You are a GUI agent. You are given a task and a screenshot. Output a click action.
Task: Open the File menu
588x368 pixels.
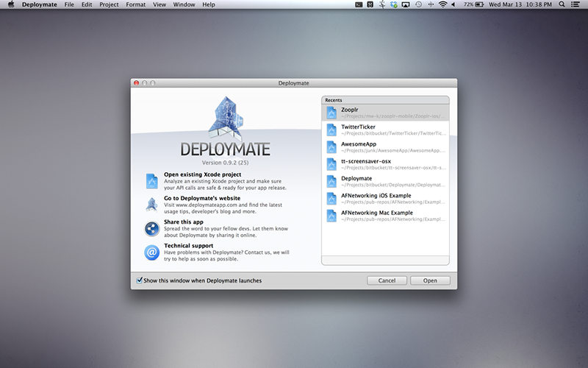[x=69, y=4]
